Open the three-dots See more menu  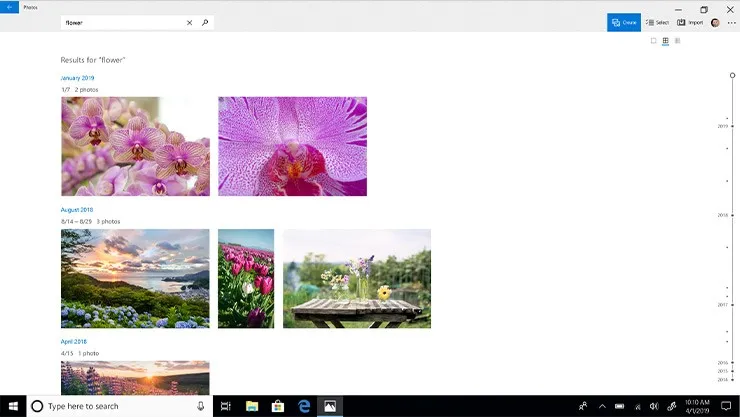click(x=731, y=22)
